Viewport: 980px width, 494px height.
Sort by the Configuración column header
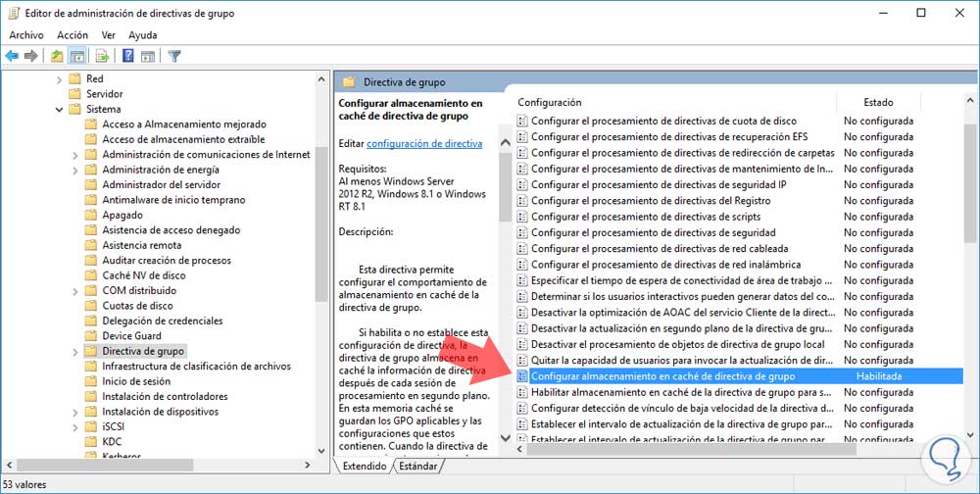[x=674, y=102]
